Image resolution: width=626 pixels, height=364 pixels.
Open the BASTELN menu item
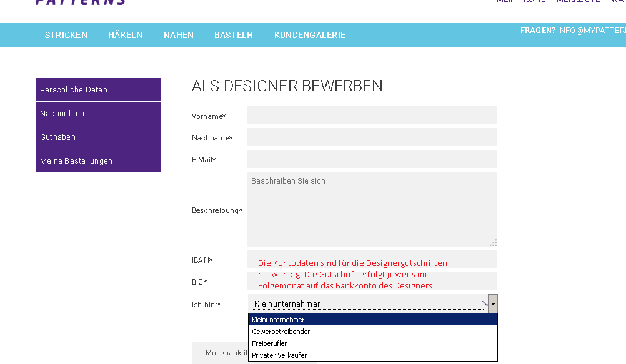pos(234,35)
